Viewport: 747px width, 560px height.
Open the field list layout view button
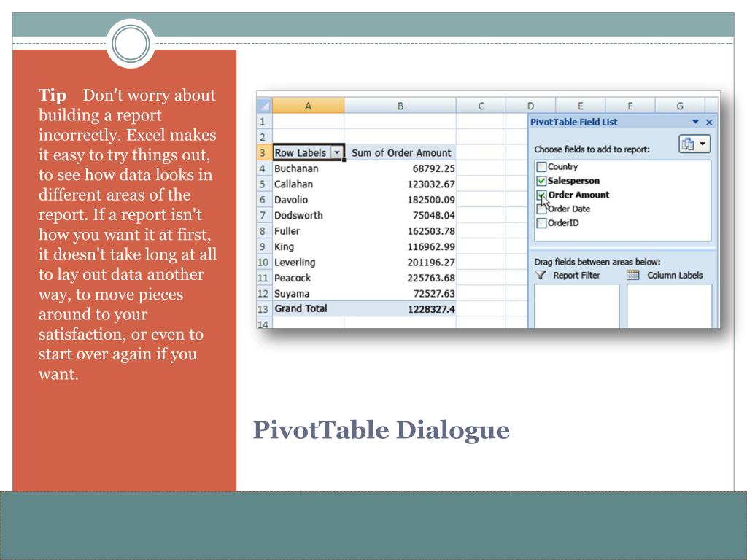(694, 144)
